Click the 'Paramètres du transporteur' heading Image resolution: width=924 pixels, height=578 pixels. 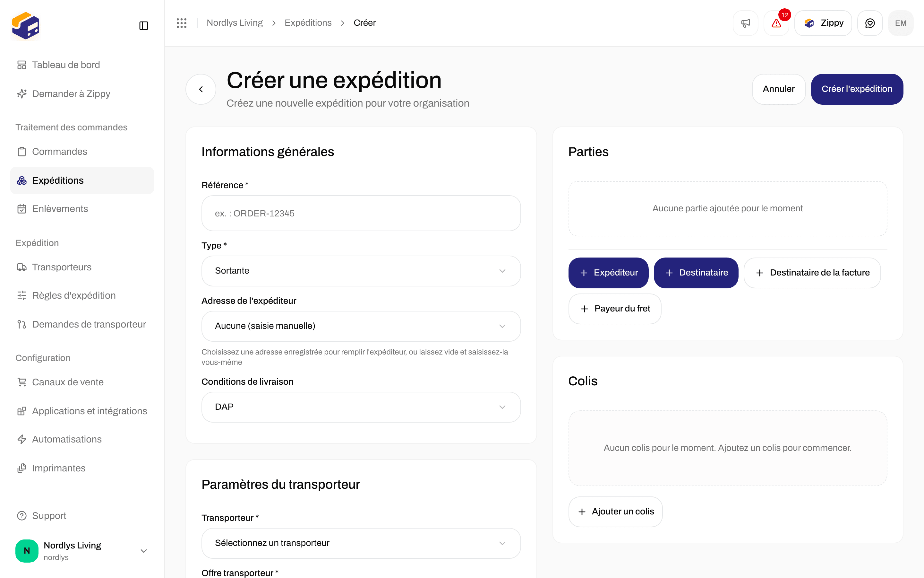click(281, 484)
